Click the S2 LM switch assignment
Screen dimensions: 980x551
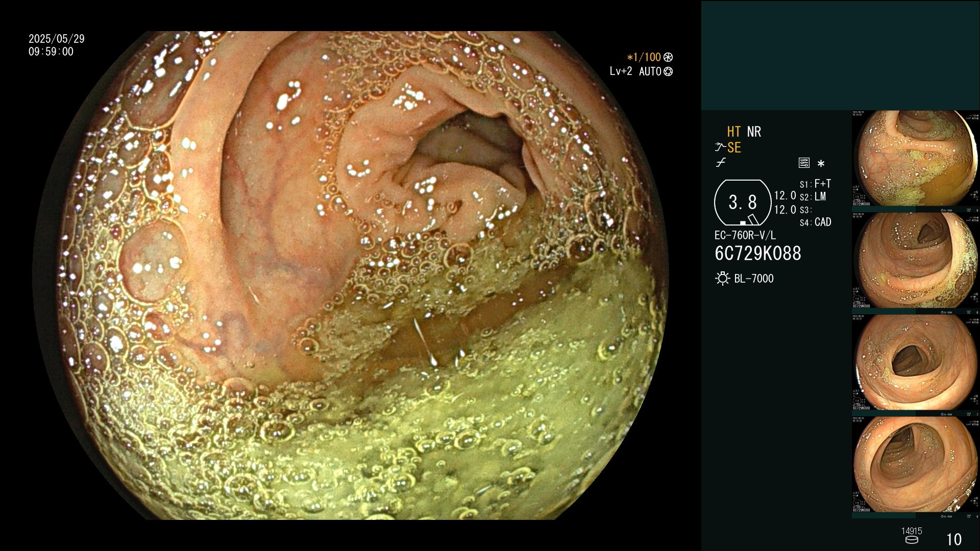coord(813,197)
